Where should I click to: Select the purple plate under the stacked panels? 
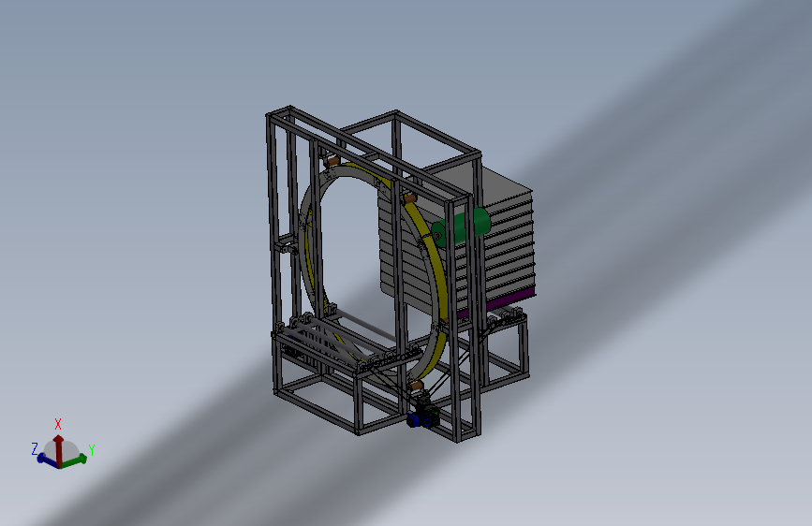[510, 300]
